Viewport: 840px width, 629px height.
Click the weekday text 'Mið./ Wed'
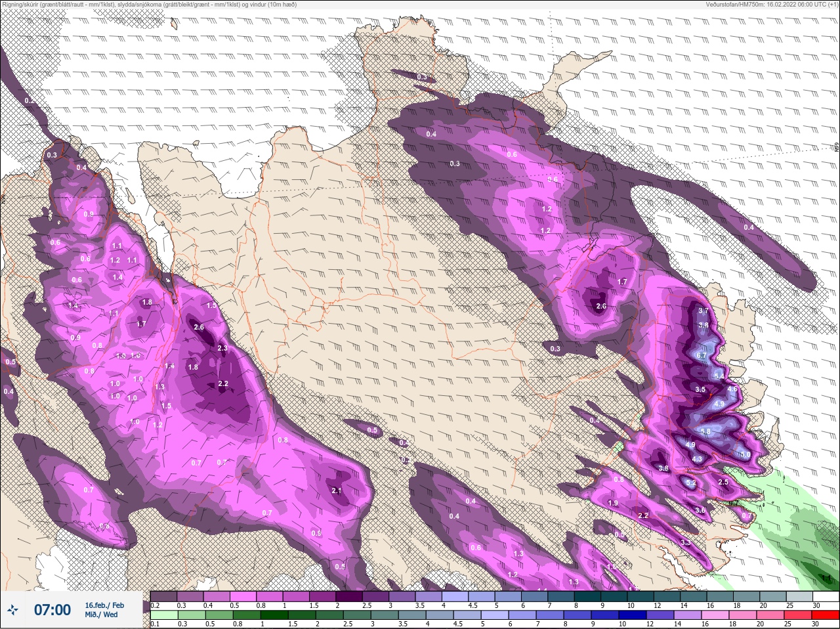101,615
